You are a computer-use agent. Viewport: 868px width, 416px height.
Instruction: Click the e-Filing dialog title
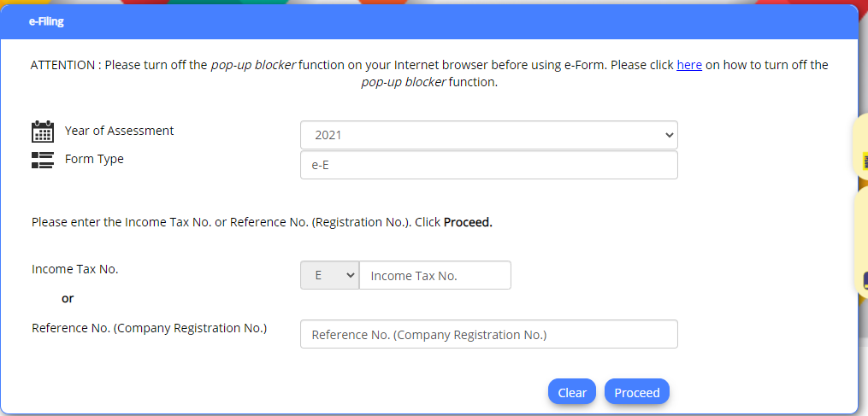pos(46,21)
